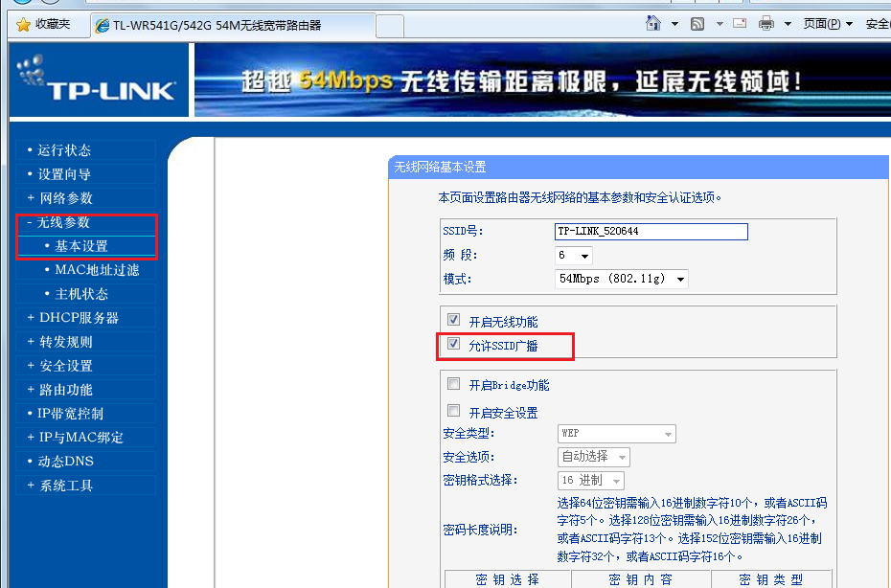Click the SSID号 input field
The width and height of the screenshot is (891, 588).
tap(651, 231)
